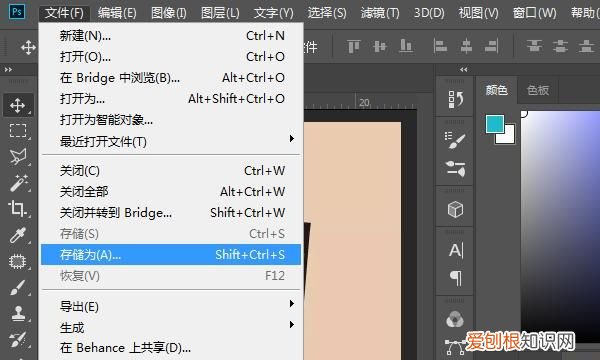Open the History panel icon
The height and width of the screenshot is (360, 600).
point(455,99)
